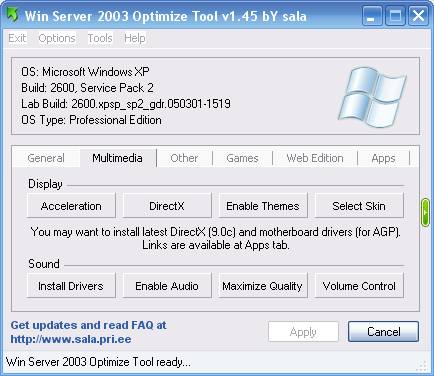Viewport: 434px width, 376px height.
Task: Click the Cancel button
Action: 383,332
